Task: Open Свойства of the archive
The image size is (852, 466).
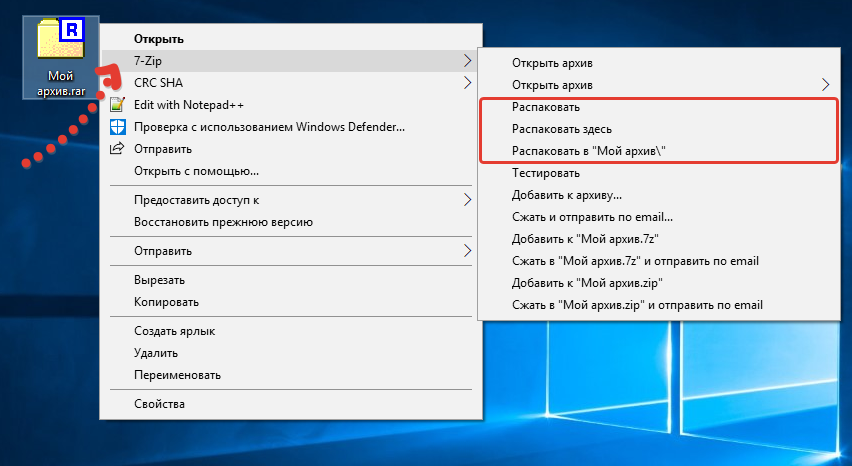Action: click(291, 404)
